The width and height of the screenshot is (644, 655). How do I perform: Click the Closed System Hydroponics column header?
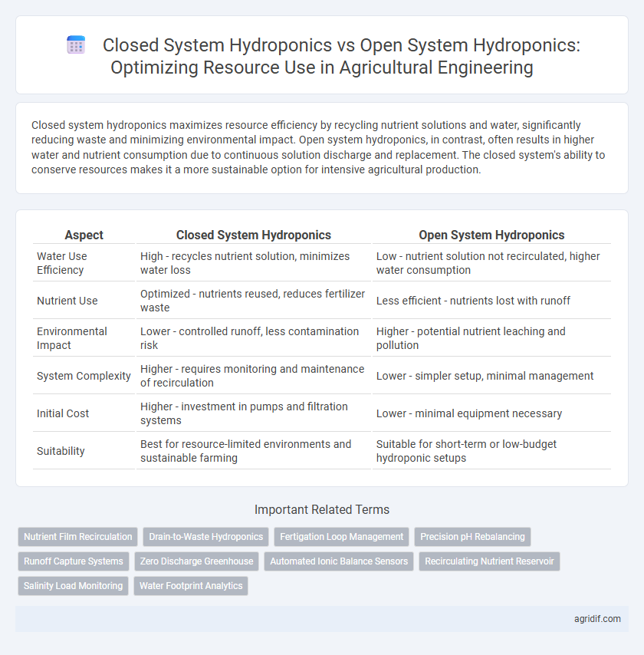(x=254, y=235)
